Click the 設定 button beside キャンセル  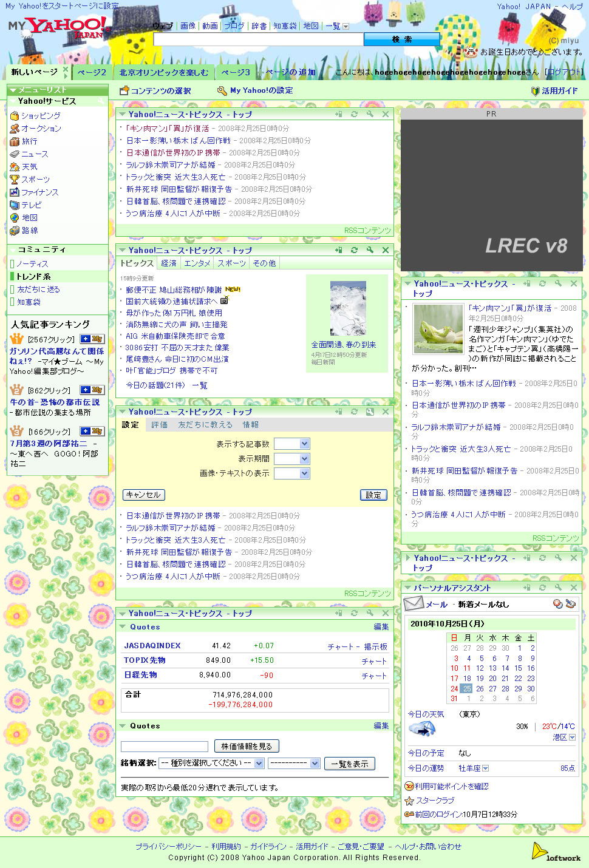(373, 495)
